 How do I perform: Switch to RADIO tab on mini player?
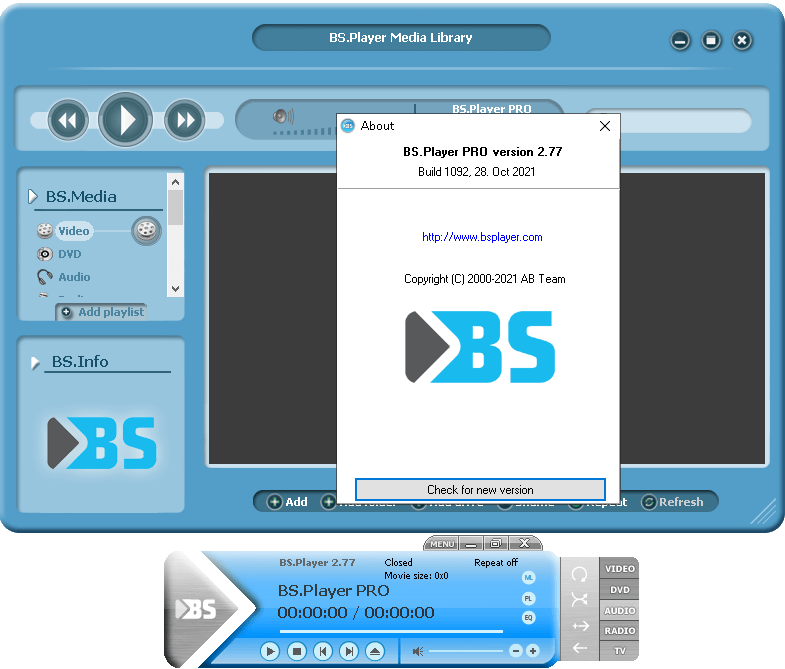click(x=620, y=631)
